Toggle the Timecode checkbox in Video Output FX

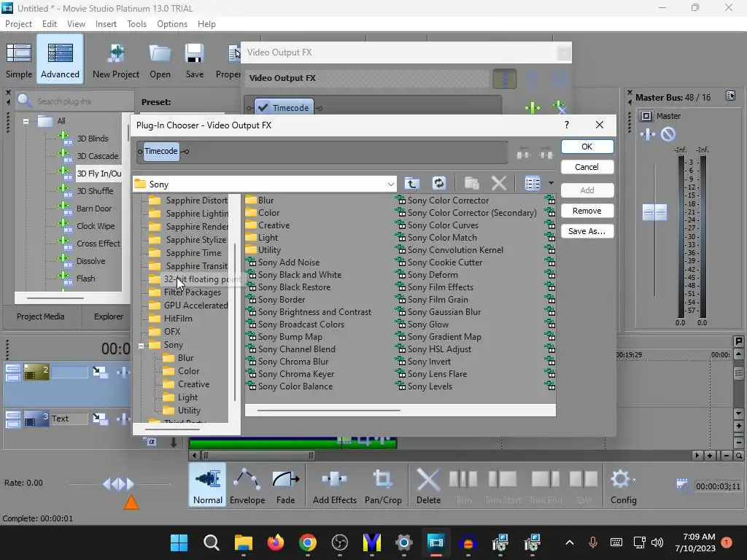pyautogui.click(x=263, y=108)
